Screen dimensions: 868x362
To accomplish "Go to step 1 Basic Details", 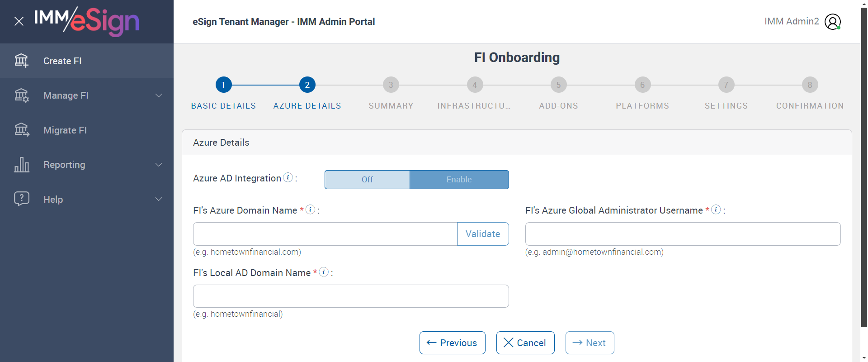I will coord(223,85).
